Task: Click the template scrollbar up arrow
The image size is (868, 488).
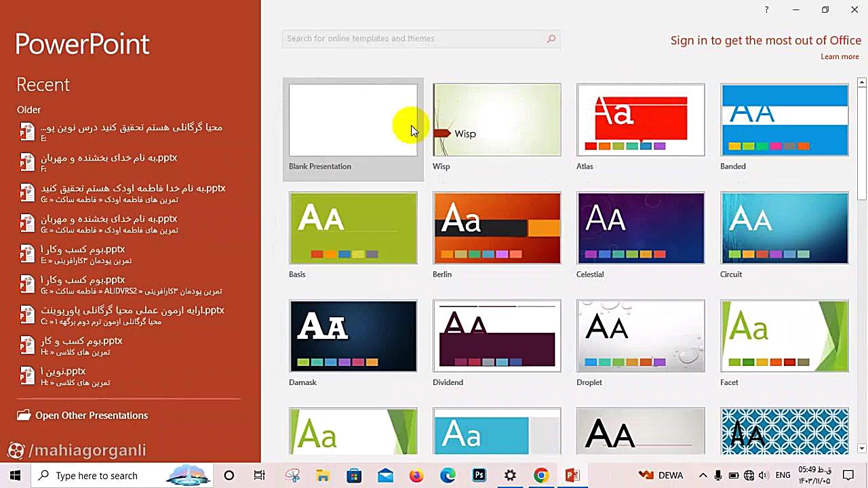Action: 862,83
